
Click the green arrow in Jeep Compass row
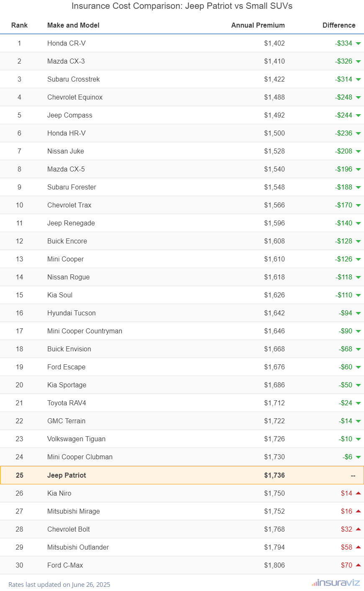(358, 115)
